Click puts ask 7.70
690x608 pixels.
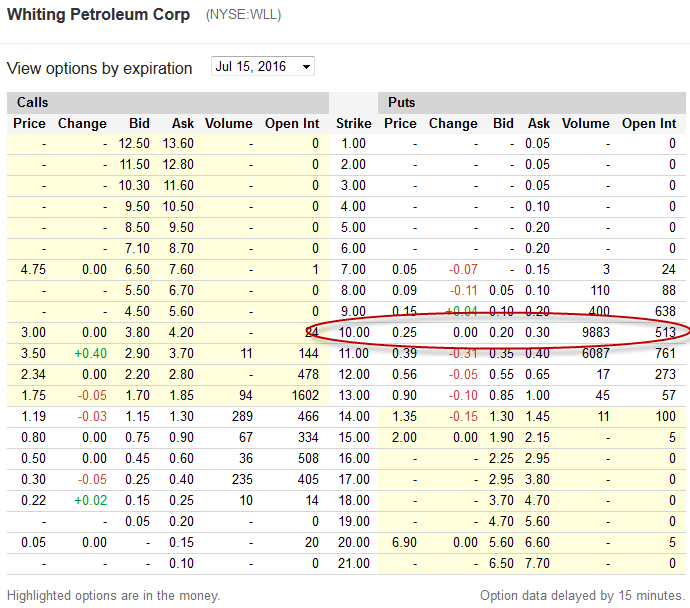(537, 564)
